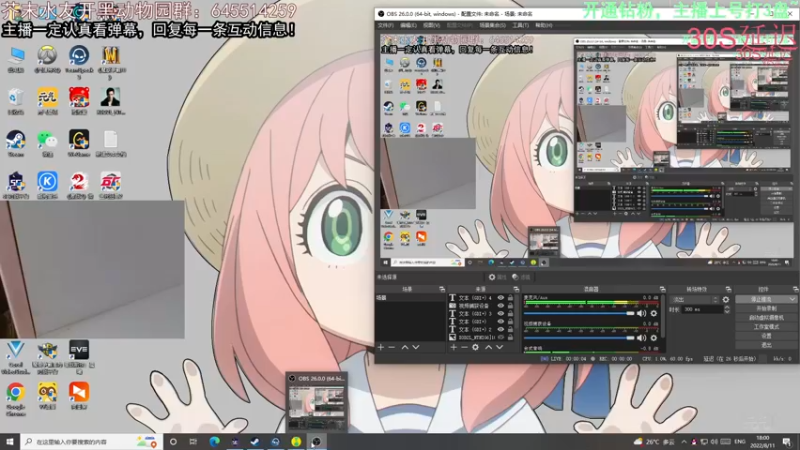Add a new source with the plus icon
This screenshot has width=800, height=450.
[x=454, y=347]
